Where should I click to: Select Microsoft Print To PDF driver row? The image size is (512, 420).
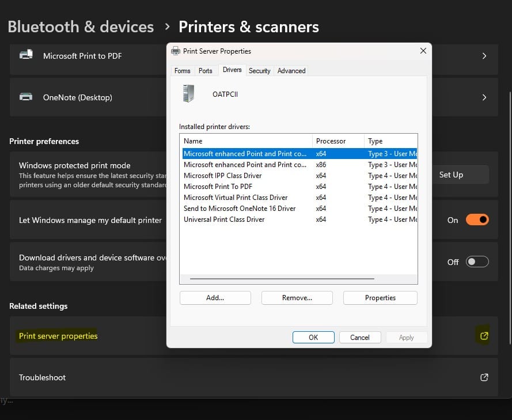[x=299, y=187]
